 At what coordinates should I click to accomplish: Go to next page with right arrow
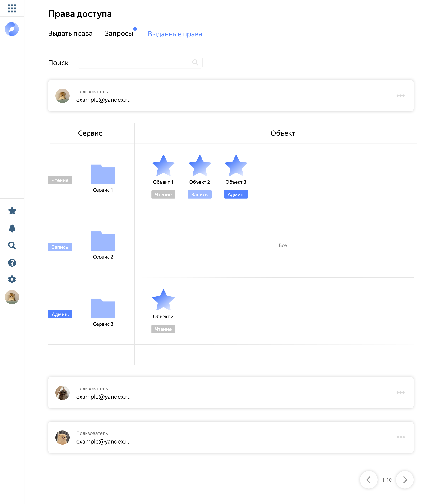tap(405, 480)
